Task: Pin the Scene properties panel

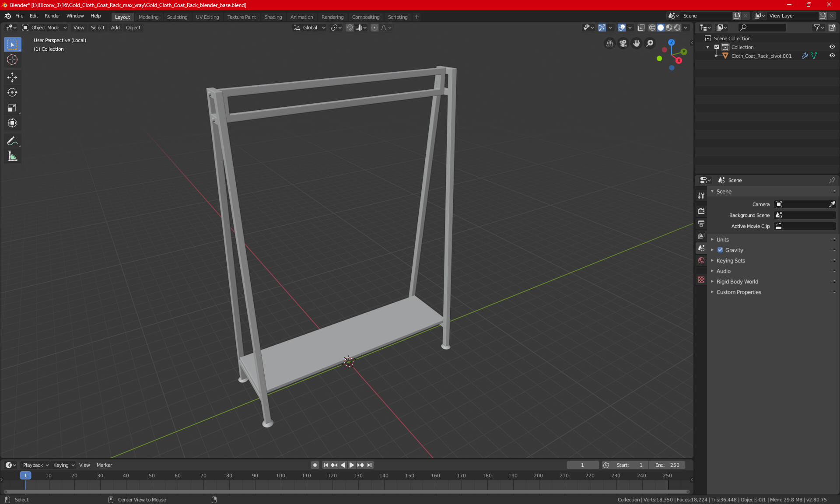Action: coord(832,180)
